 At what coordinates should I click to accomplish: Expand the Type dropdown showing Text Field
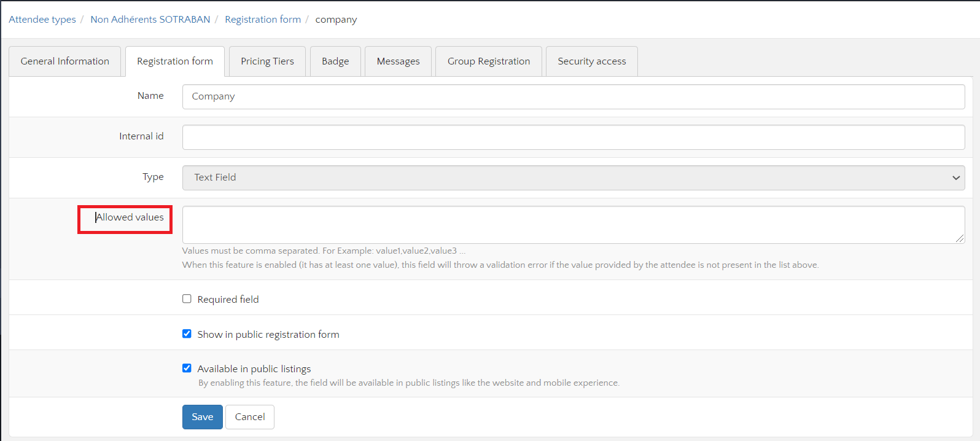tap(573, 178)
